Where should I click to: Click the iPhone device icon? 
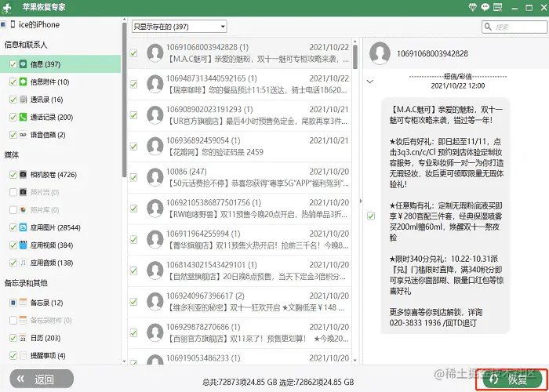click(13, 24)
